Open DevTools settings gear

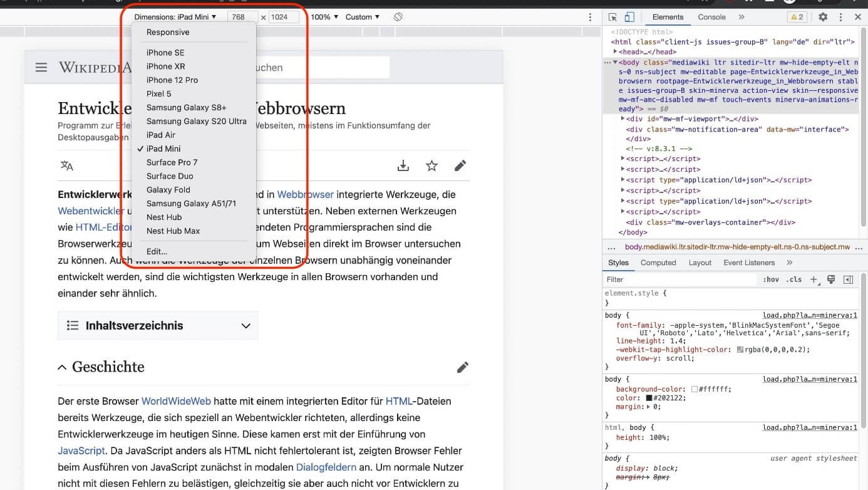pyautogui.click(x=823, y=17)
